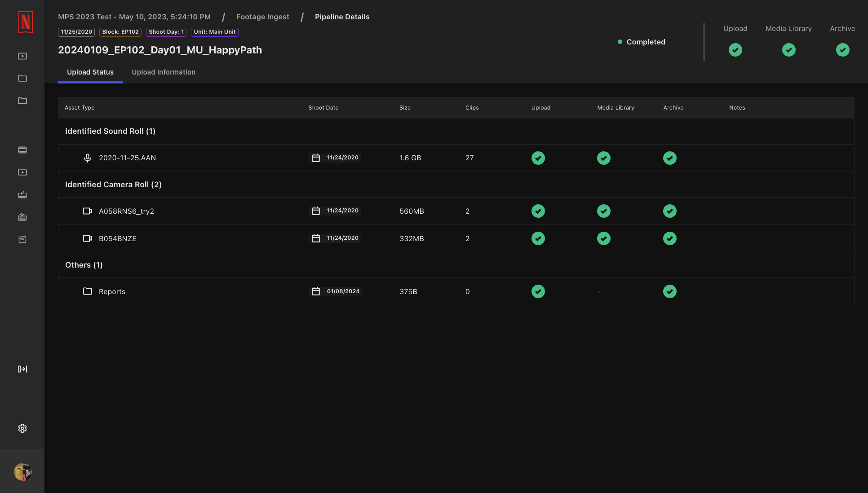Screen dimensions: 868x493
Task: Open the dailies sparkle filmstrip icon
Action: [22, 194]
